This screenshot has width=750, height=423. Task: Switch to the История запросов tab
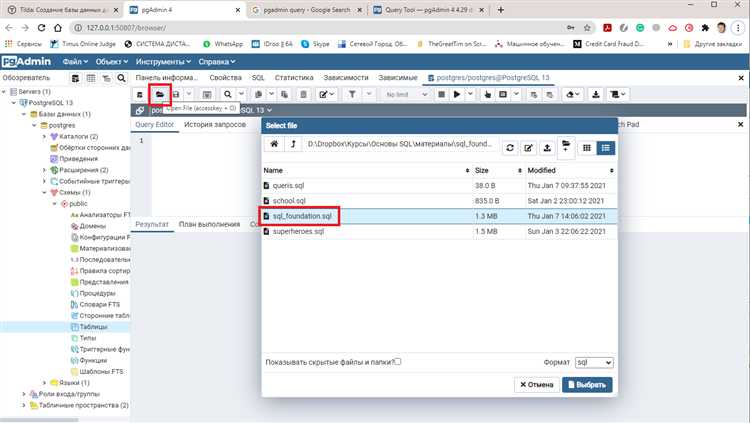point(217,124)
